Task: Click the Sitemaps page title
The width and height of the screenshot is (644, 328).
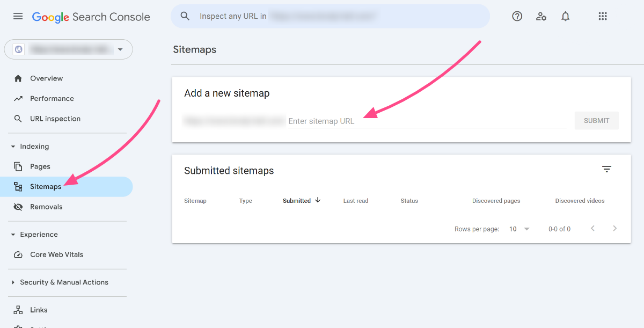Action: [x=195, y=49]
